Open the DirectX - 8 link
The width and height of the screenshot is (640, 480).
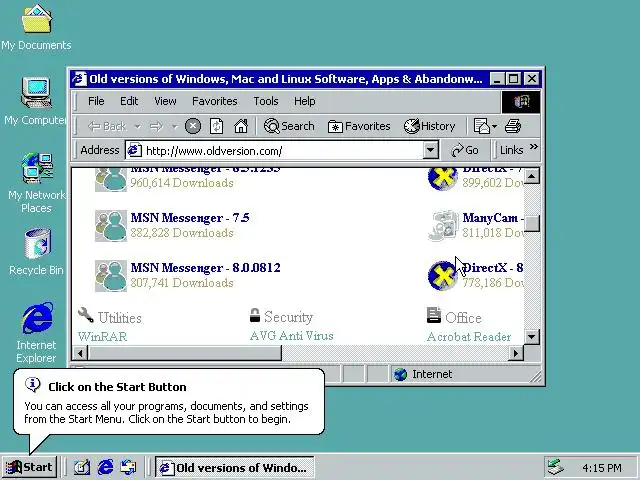(x=493, y=268)
